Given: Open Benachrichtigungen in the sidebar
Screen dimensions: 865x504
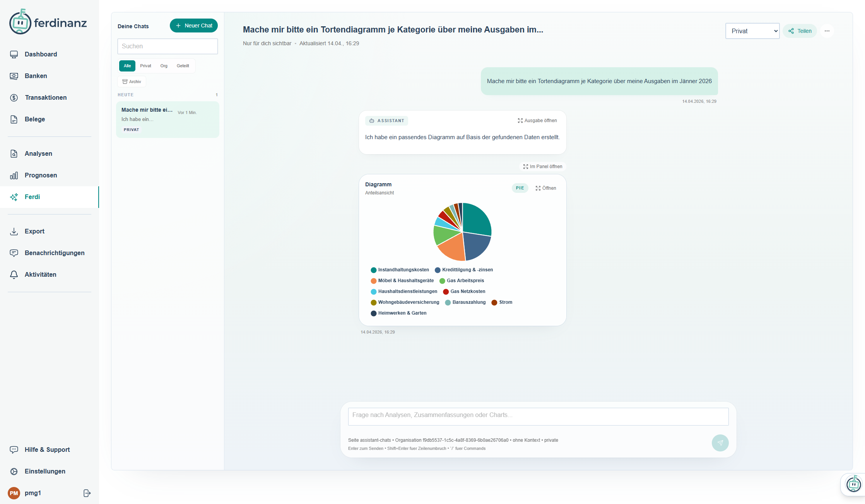Looking at the screenshot, I should (x=55, y=253).
